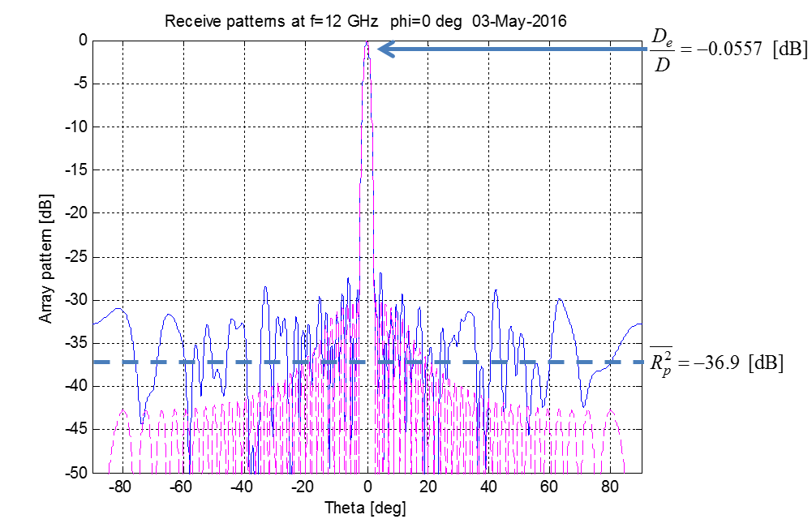The height and width of the screenshot is (532, 812).
Task: Click the tall blue spike left of center
Action: click(264, 288)
